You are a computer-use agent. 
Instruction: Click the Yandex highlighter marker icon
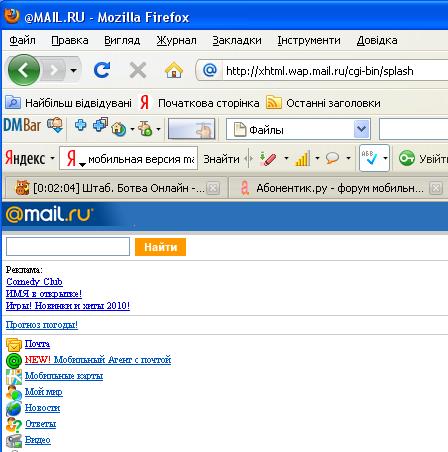pos(268,159)
